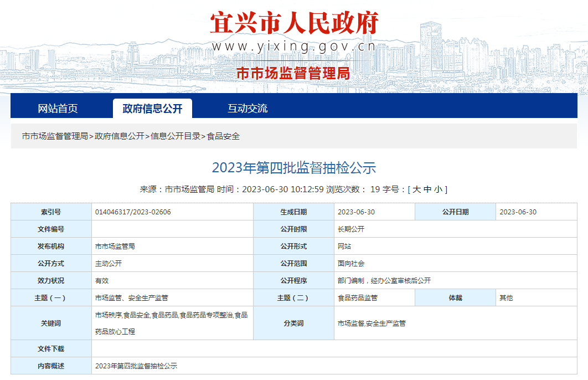The width and height of the screenshot is (588, 380).
Task: Click the 发布机构 value 市市场监管局
Action: point(115,246)
